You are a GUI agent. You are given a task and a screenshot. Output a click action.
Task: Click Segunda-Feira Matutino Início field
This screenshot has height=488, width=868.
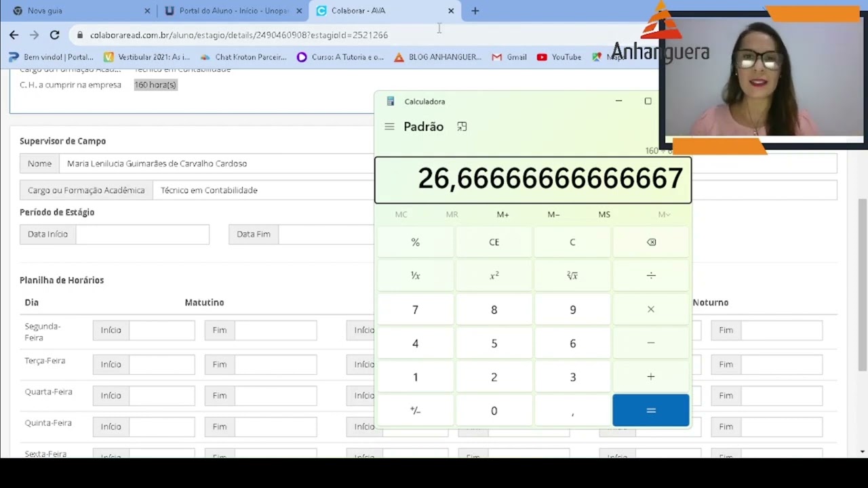coord(162,330)
